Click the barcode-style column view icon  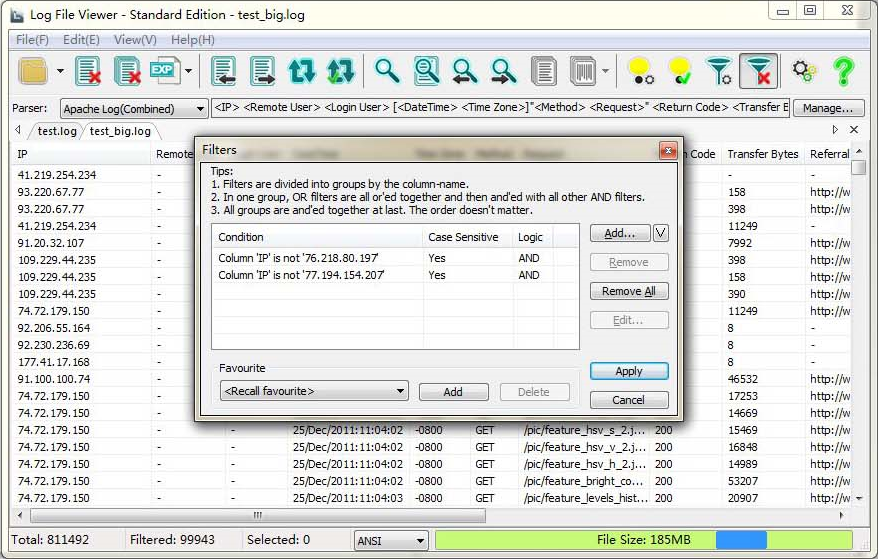(582, 71)
